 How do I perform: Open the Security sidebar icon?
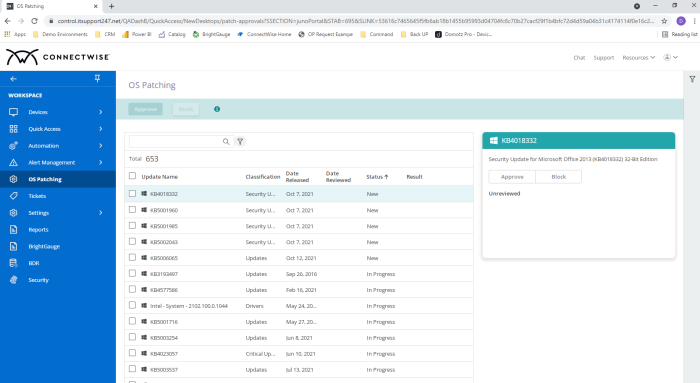click(13, 280)
